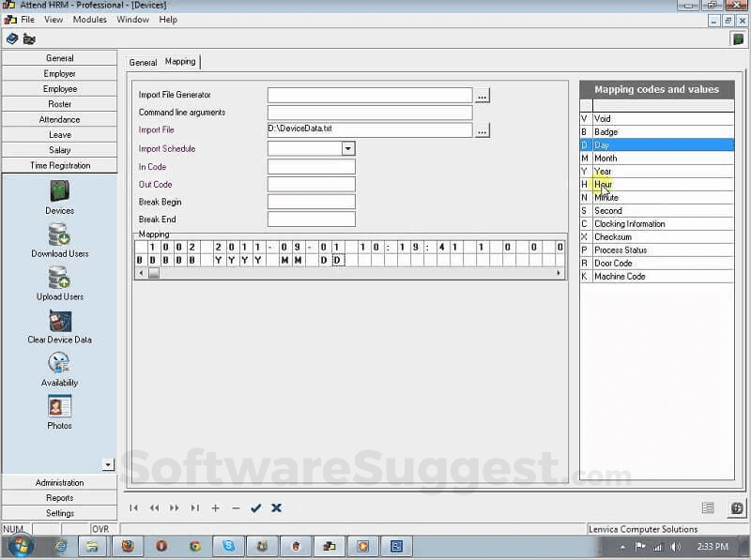Open the Availability icon
751x560 pixels.
click(59, 363)
